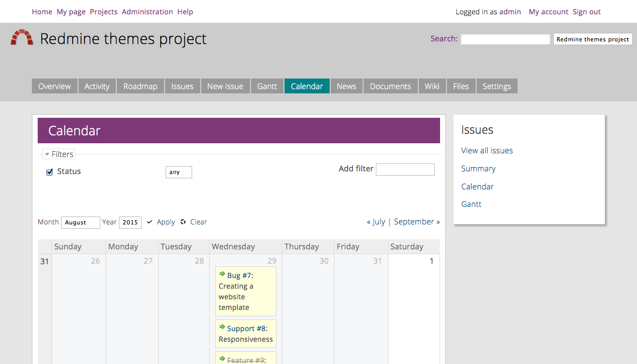The image size is (637, 364).
Task: Open Gantt link in the Issues sidebar
Action: pos(471,204)
